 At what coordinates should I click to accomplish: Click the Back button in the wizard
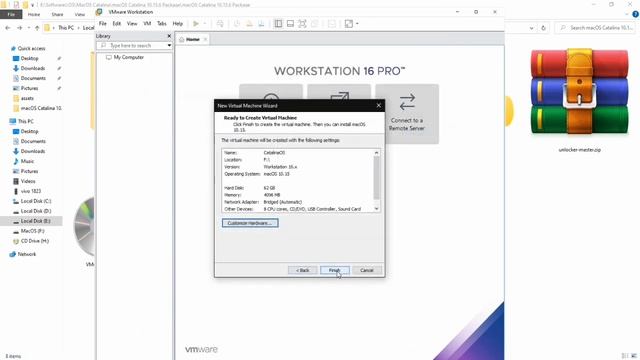(x=302, y=270)
